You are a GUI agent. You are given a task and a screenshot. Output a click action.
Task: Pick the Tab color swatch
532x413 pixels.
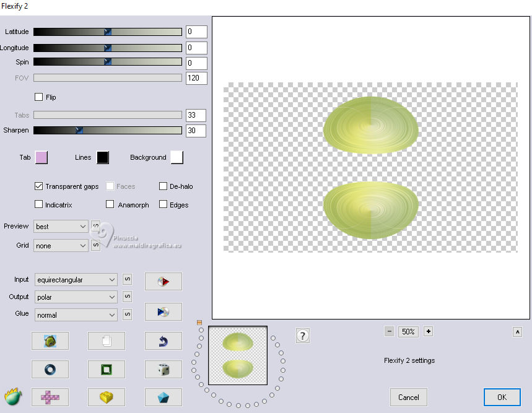pyautogui.click(x=41, y=158)
